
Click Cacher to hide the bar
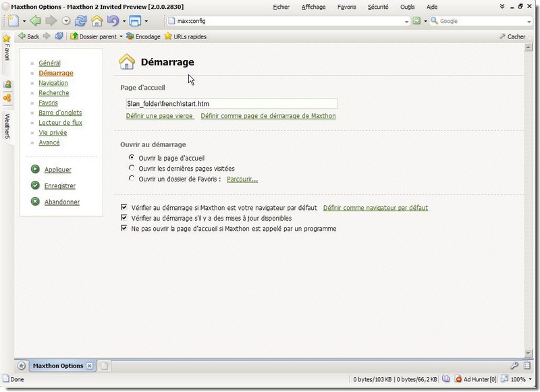[512, 36]
